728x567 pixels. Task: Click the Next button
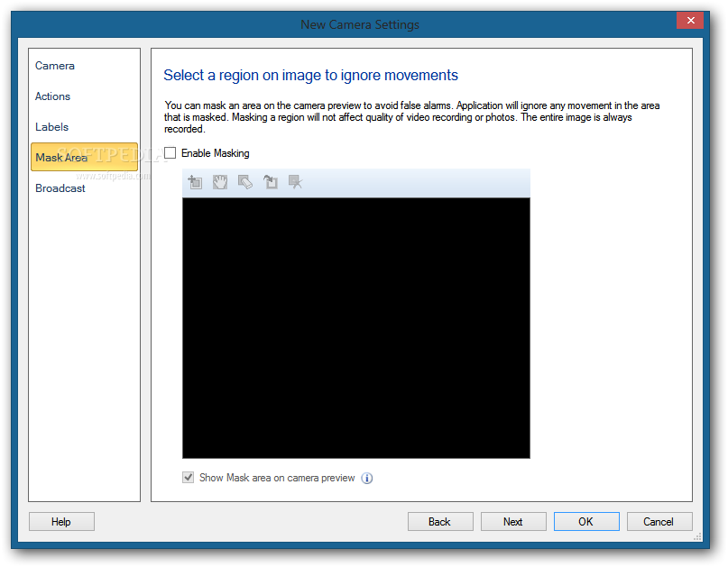click(513, 522)
